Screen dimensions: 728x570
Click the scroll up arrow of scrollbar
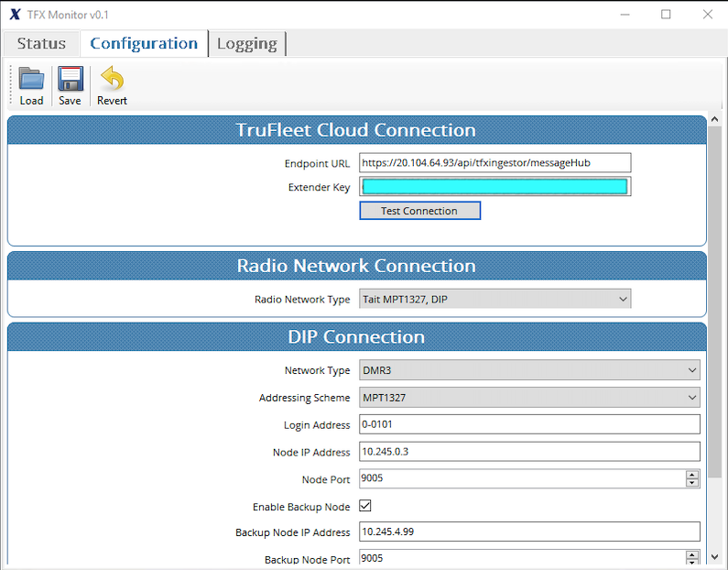714,119
